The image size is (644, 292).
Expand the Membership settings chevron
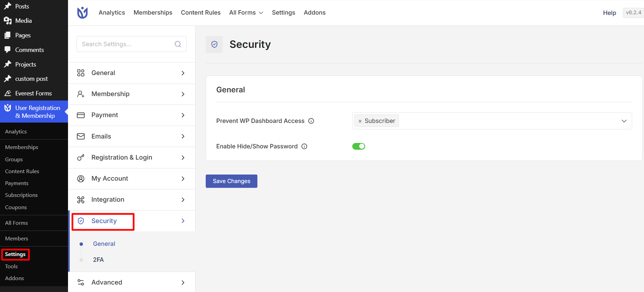183,94
